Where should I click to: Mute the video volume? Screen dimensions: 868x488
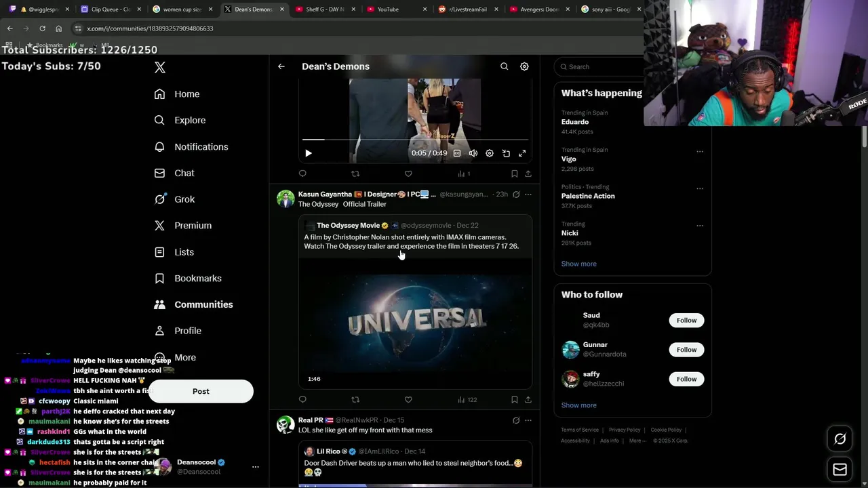tap(473, 153)
